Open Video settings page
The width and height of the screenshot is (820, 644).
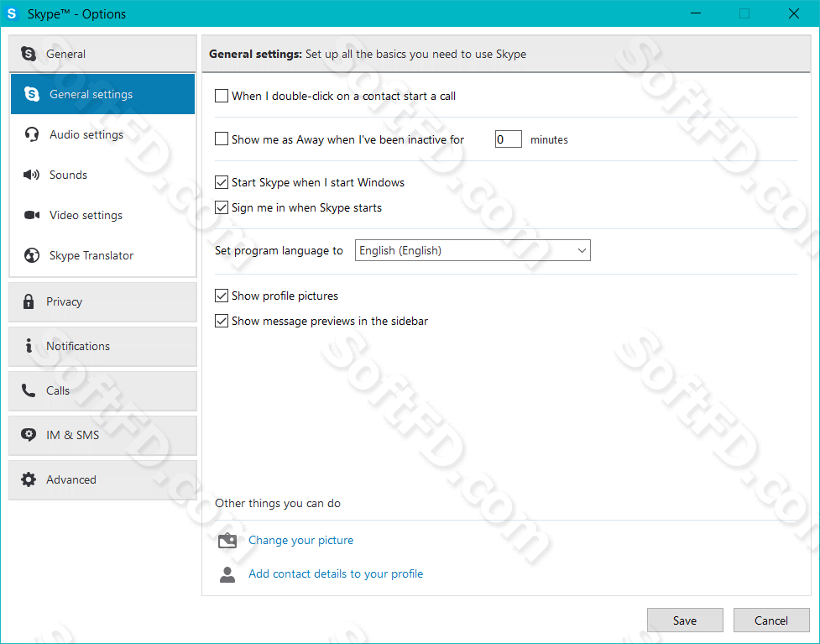pyautogui.click(x=102, y=215)
